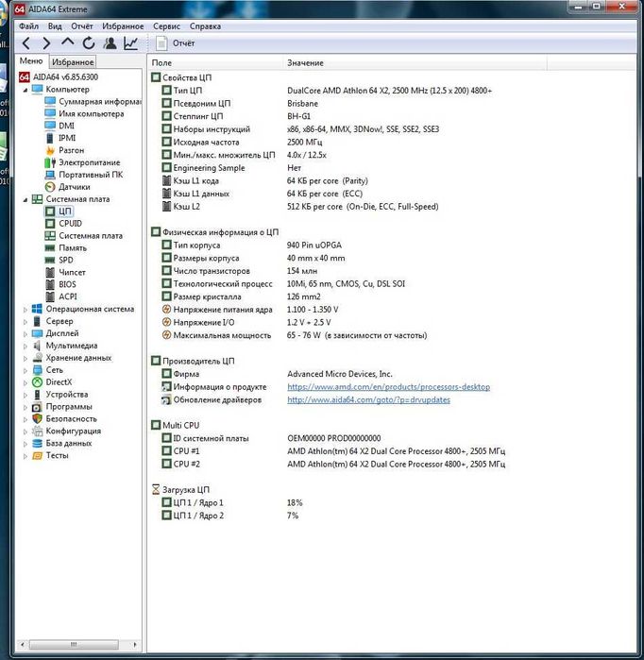
Task: Click the Тесты icon in the tree
Action: (37, 455)
